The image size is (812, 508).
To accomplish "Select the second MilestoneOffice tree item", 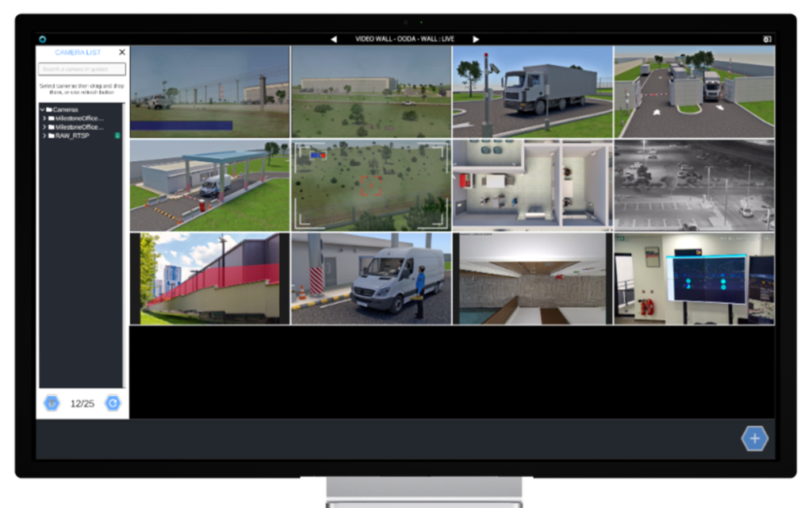I will (79, 127).
